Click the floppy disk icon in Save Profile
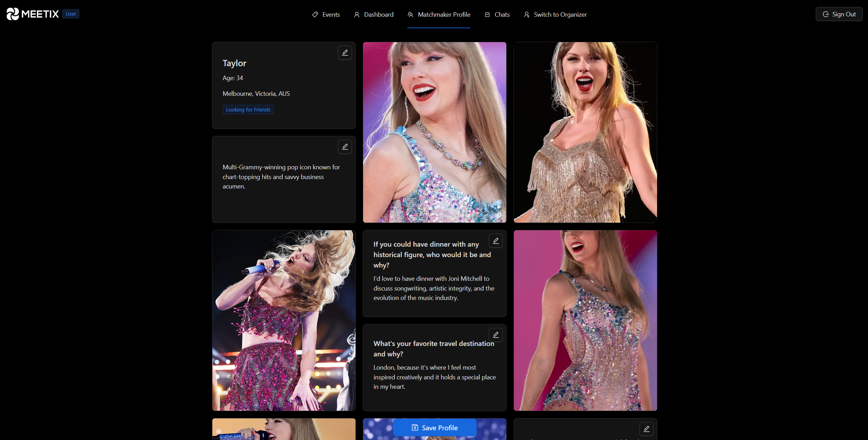 (415, 427)
